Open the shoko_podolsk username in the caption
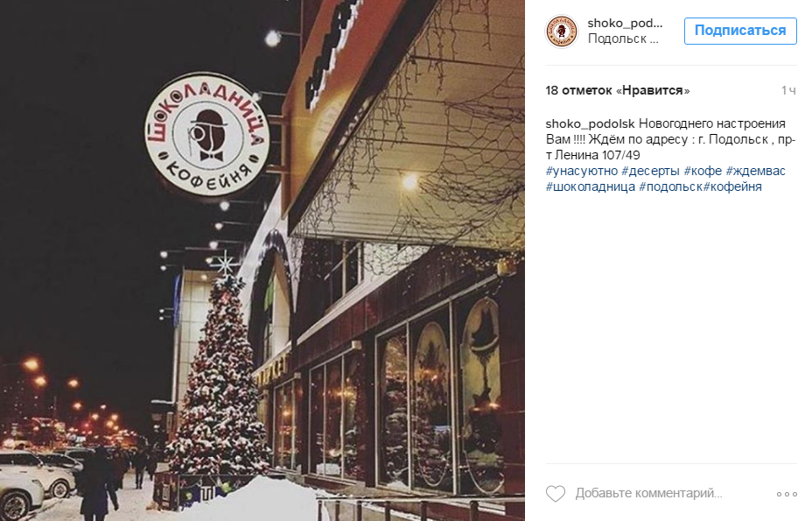This screenshot has width=812, height=521. click(590, 123)
